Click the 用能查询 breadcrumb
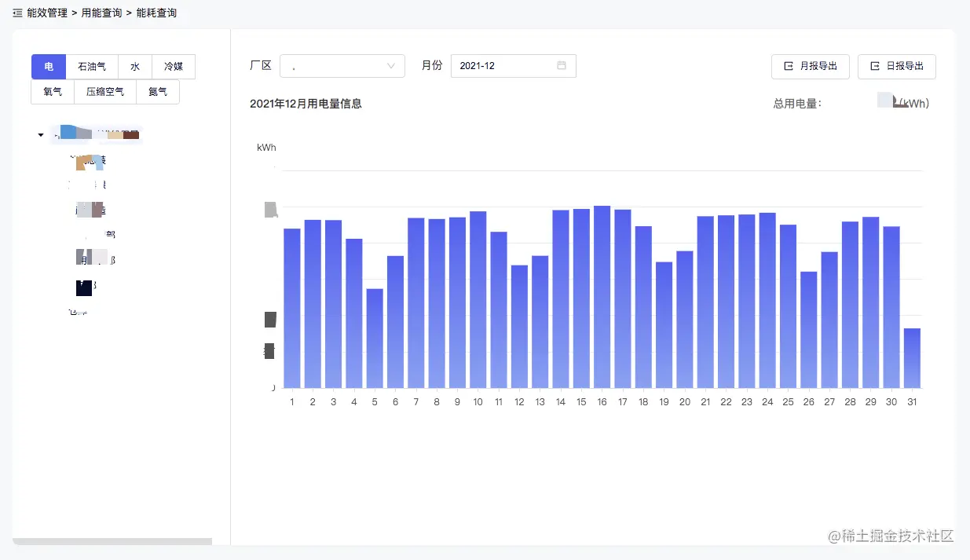 pos(101,13)
